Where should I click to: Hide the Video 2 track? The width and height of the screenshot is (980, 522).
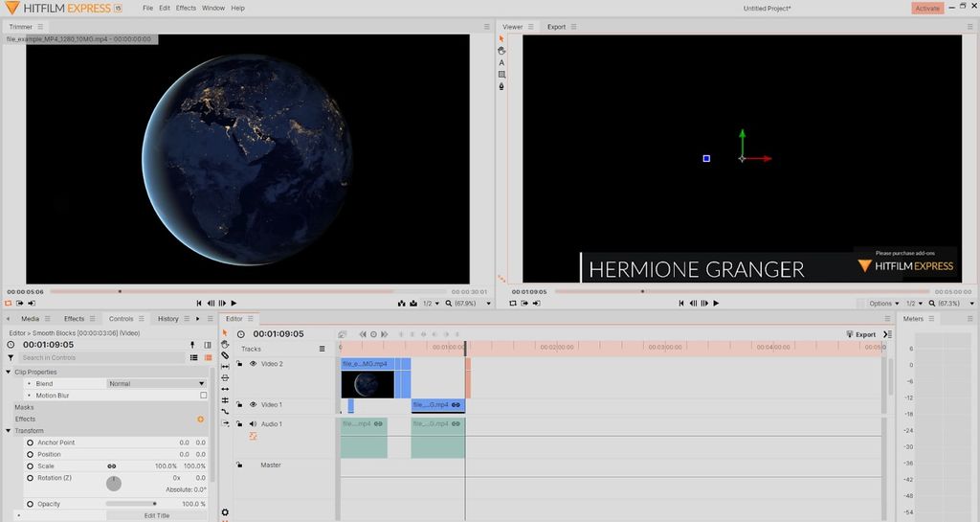tap(254, 364)
